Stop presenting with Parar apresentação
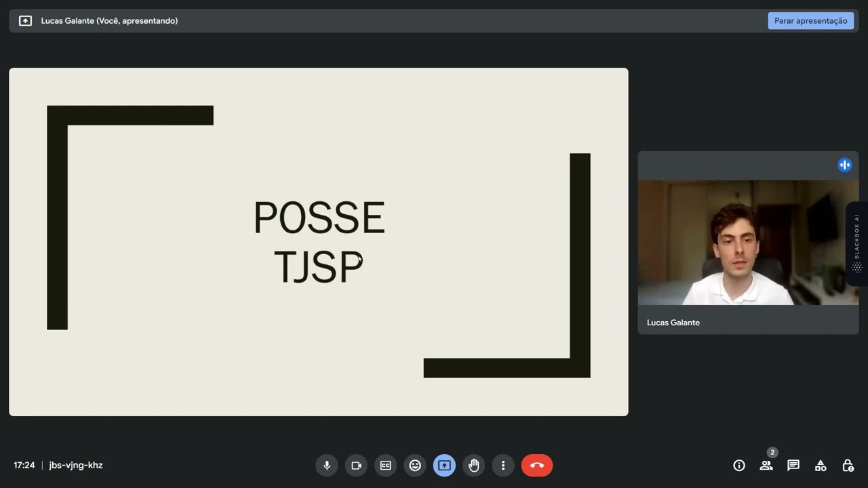This screenshot has width=868, height=488. click(810, 21)
